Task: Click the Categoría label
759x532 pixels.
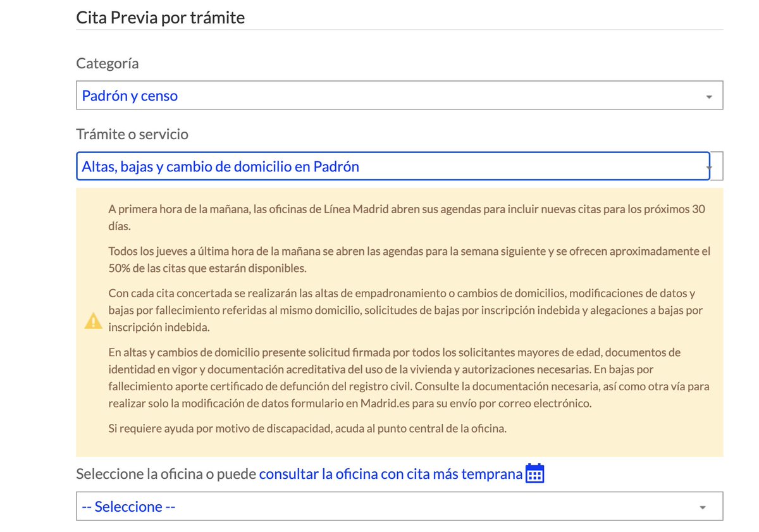Action: (x=108, y=63)
